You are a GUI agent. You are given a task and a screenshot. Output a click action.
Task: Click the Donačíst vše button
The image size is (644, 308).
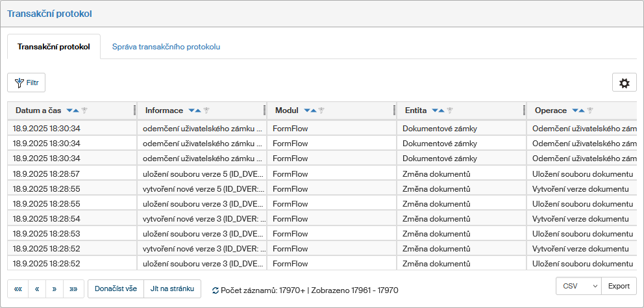pos(116,289)
